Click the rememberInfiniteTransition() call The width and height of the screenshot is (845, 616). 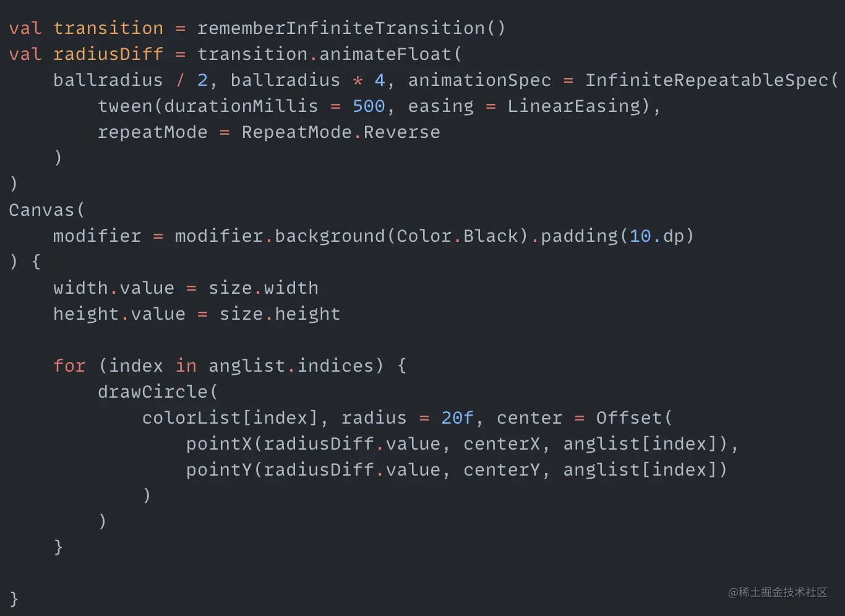351,28
